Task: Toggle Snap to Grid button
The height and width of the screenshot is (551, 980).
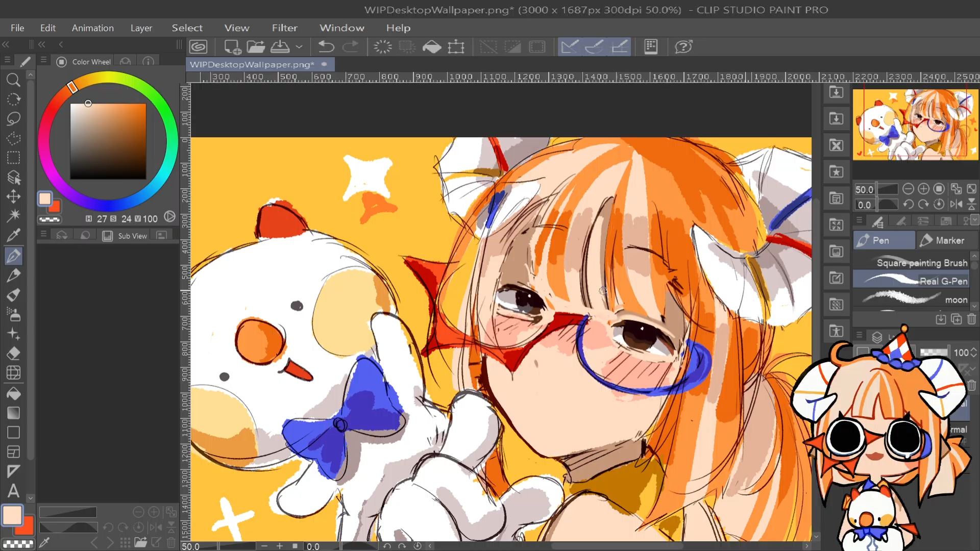Action: click(x=619, y=47)
